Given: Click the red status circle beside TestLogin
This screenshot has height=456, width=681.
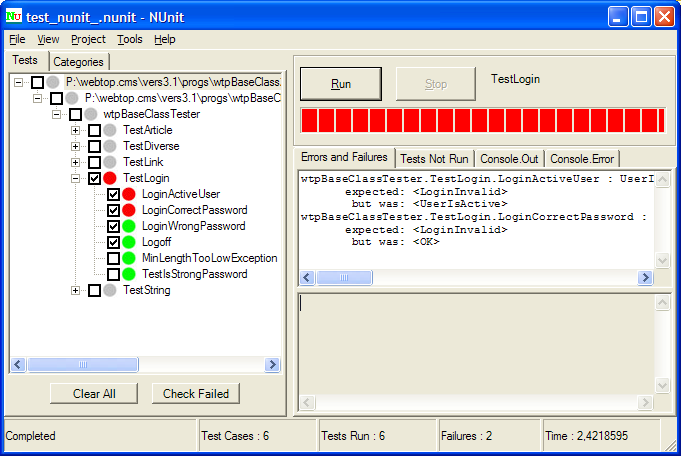Looking at the screenshot, I should tap(110, 178).
